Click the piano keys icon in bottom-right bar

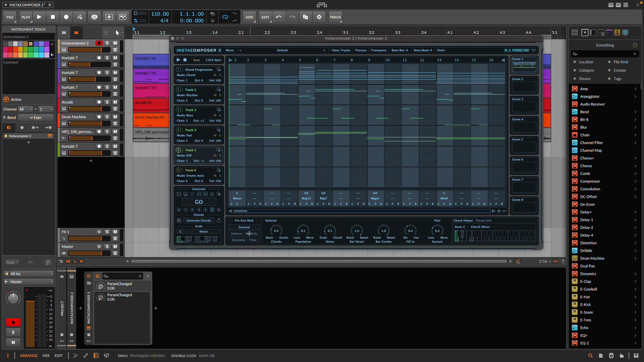point(636,356)
